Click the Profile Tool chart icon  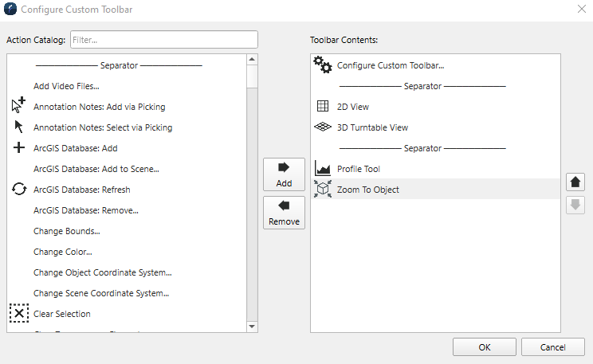323,168
